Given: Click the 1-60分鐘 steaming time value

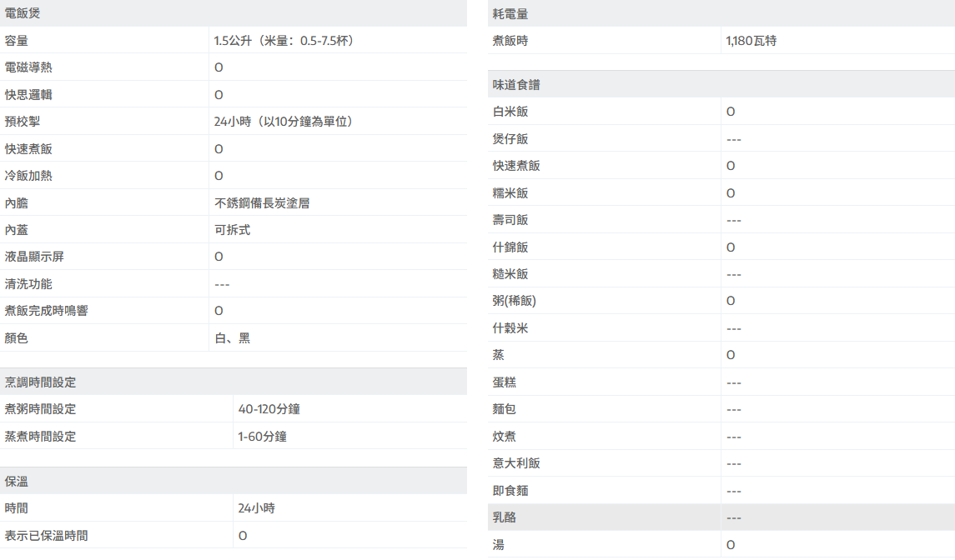Looking at the screenshot, I should tap(262, 436).
